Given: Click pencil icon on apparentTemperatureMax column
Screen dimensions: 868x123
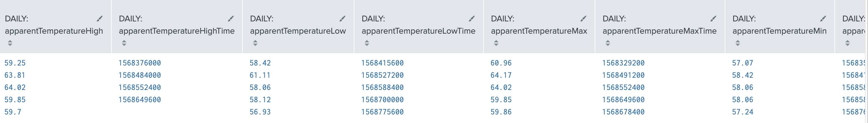Looking at the screenshot, I should click(583, 19).
